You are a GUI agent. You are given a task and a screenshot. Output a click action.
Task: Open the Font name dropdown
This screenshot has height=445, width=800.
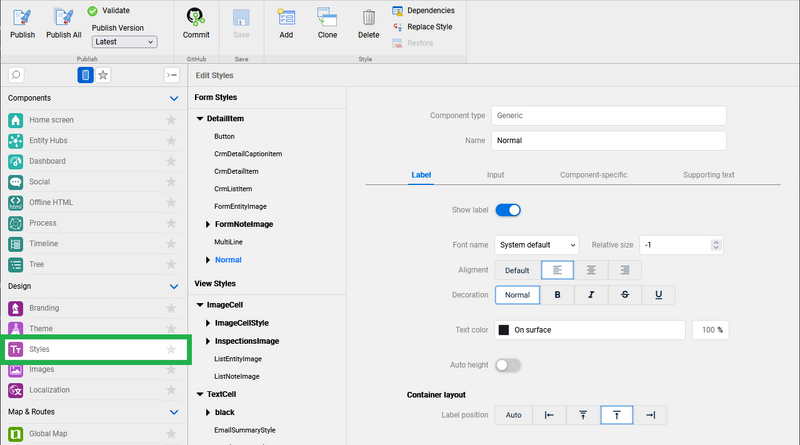[536, 245]
